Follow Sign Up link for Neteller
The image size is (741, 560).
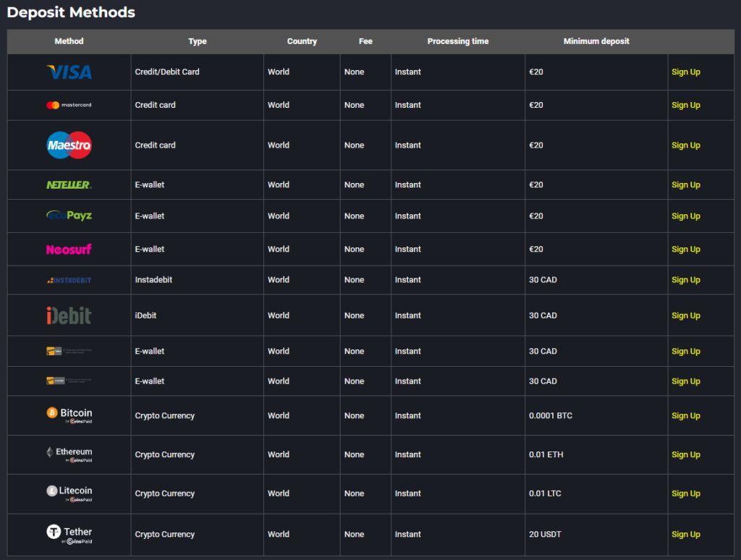(686, 184)
